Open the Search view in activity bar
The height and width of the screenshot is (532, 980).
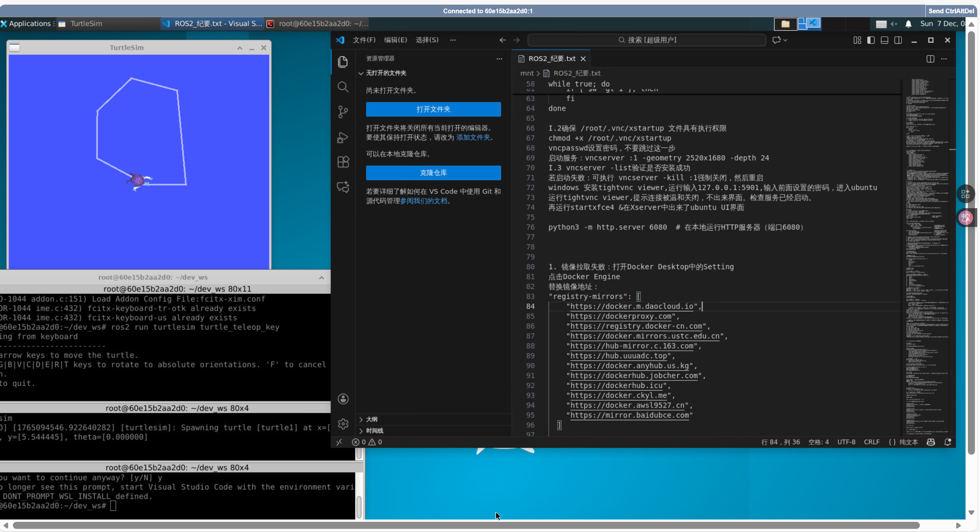click(343, 87)
